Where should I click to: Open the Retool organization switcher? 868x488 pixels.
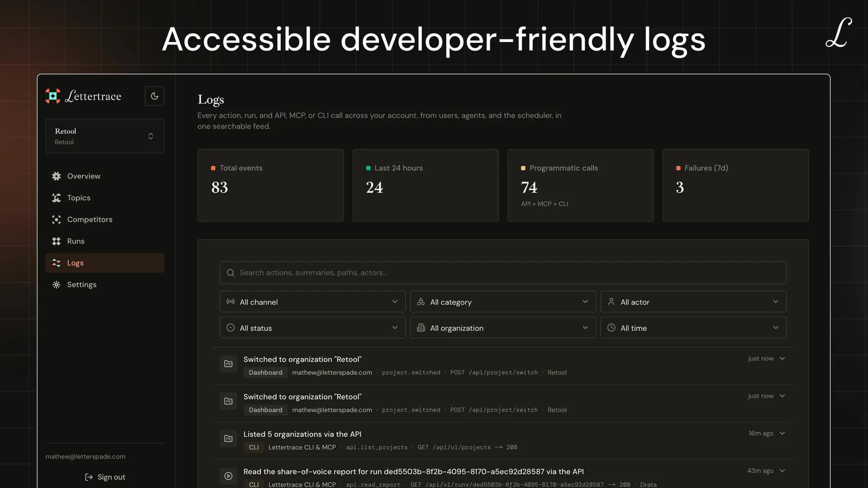pos(105,136)
